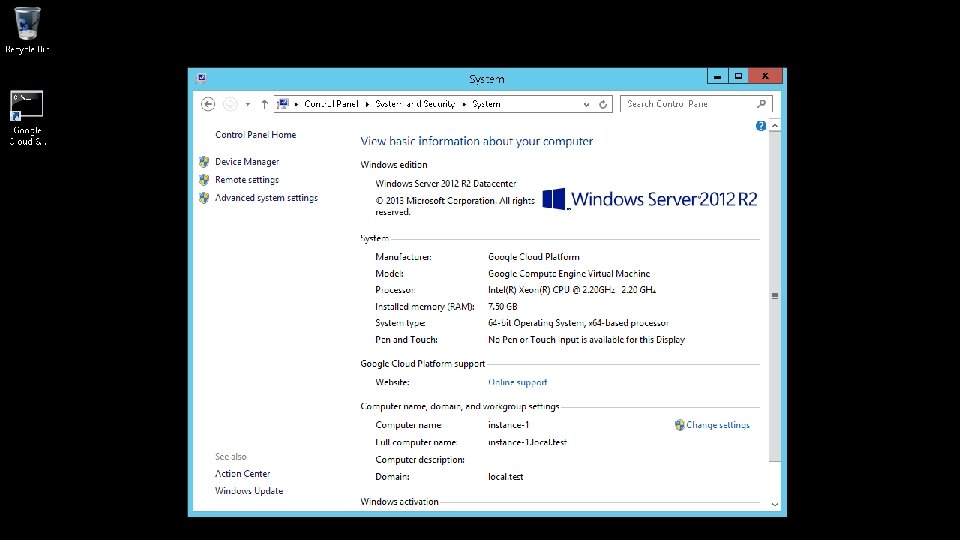Expand arrow after Control Panel breadcrumb
960x540 pixels.
tap(367, 104)
